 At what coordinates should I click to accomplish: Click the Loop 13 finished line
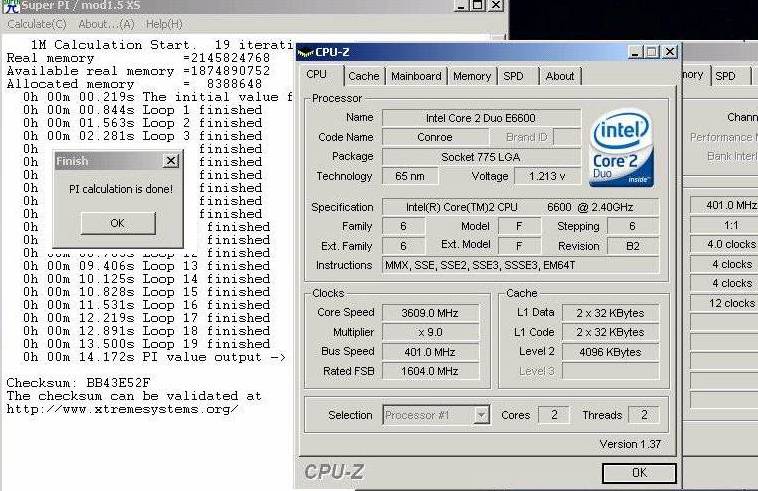tap(146, 266)
